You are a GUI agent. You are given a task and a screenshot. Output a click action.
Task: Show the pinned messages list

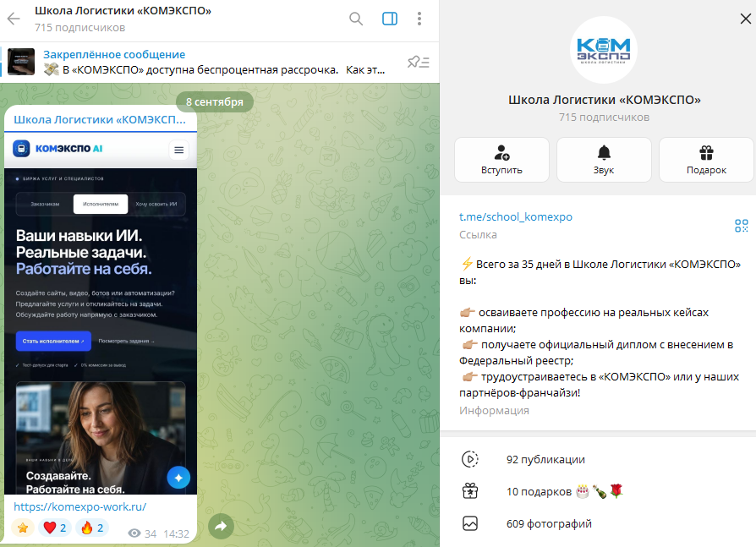tap(418, 63)
